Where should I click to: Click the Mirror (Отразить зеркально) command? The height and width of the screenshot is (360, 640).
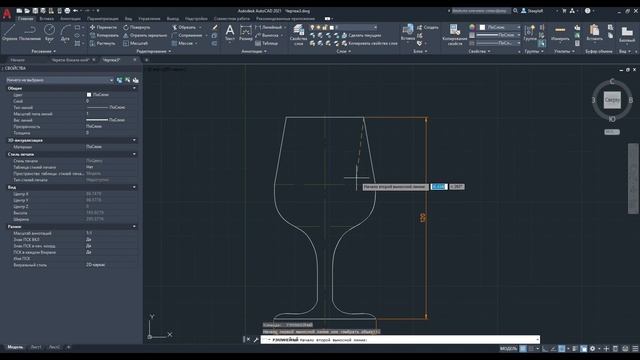(x=145, y=36)
